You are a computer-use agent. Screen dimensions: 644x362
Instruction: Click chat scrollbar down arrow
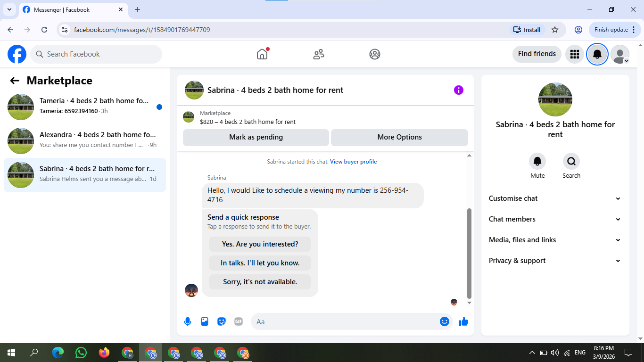point(469,303)
